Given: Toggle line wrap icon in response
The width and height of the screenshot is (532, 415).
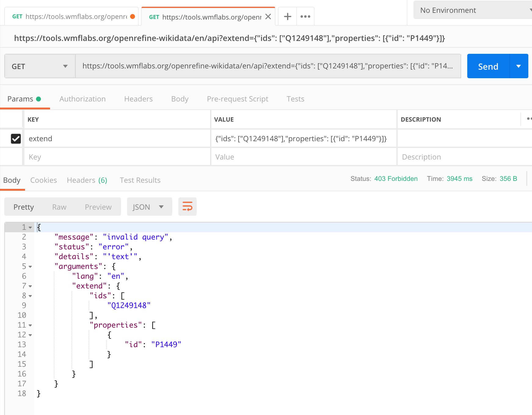Looking at the screenshot, I should point(188,207).
